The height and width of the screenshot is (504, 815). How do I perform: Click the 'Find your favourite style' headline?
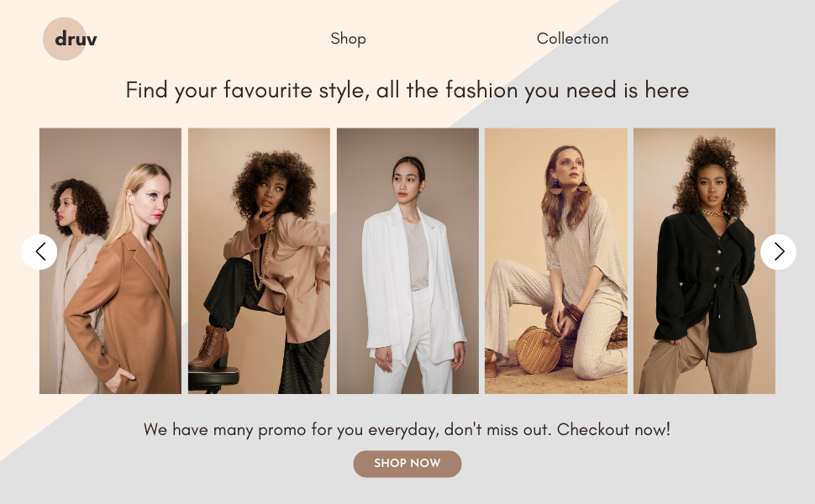click(407, 91)
